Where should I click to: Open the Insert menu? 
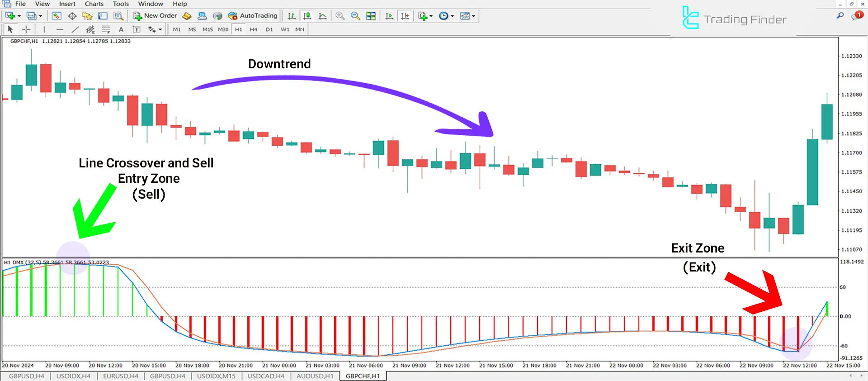pyautogui.click(x=67, y=4)
